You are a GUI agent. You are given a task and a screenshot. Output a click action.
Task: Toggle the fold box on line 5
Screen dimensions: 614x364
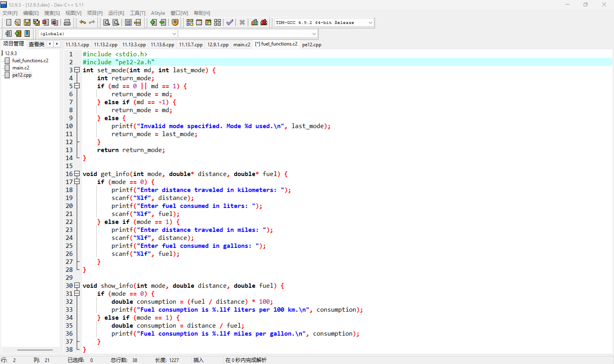point(77,86)
